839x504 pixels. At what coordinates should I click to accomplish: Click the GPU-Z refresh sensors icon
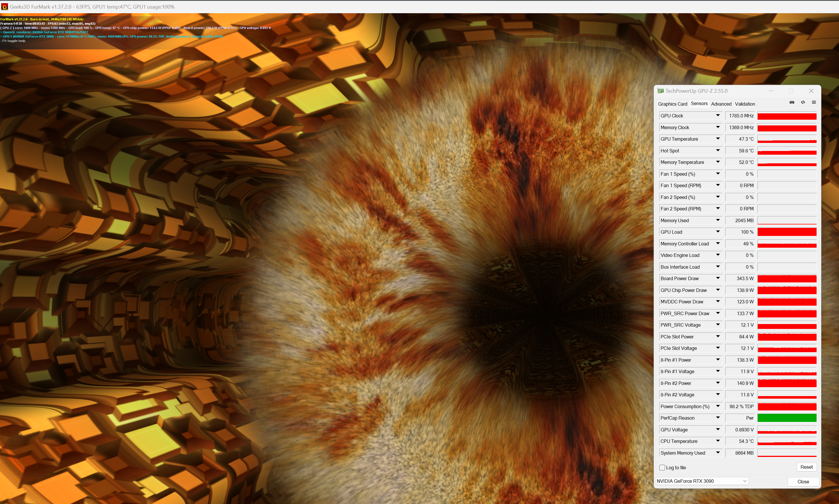[x=803, y=102]
